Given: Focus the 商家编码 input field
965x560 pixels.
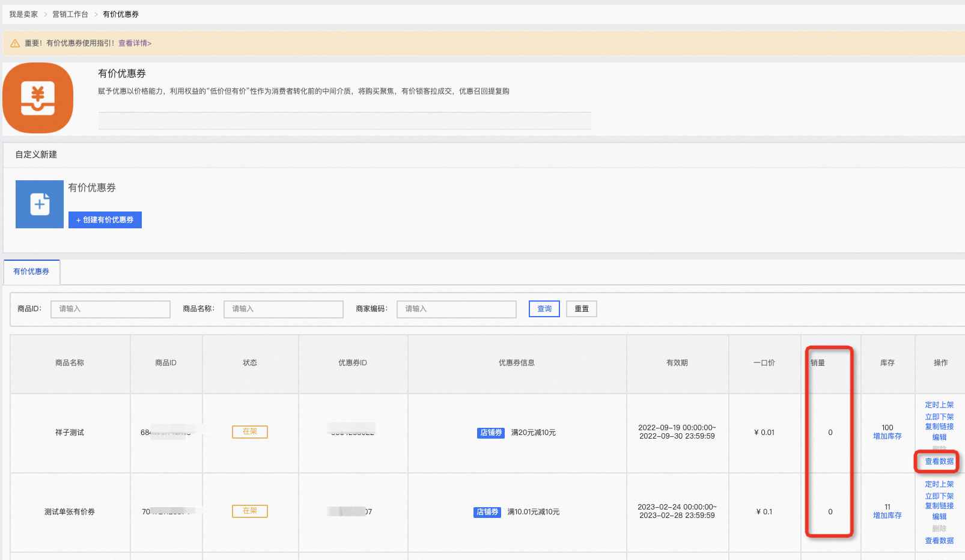Looking at the screenshot, I should click(457, 309).
